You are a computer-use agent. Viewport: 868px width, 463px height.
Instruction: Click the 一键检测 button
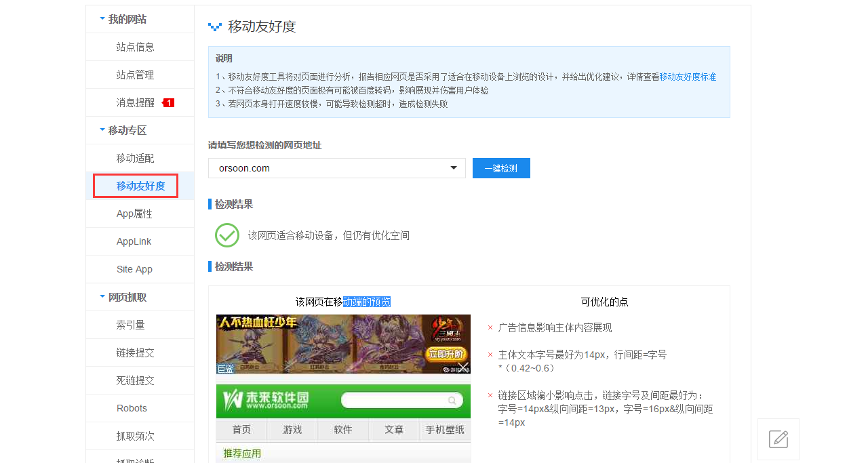(501, 168)
